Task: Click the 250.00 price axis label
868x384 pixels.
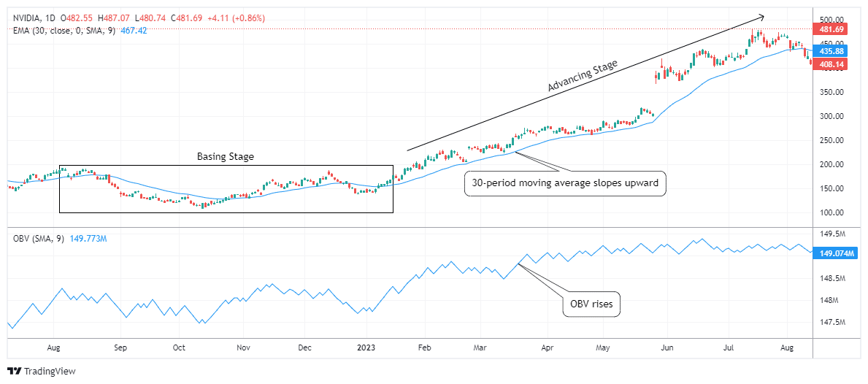Action: (x=831, y=141)
